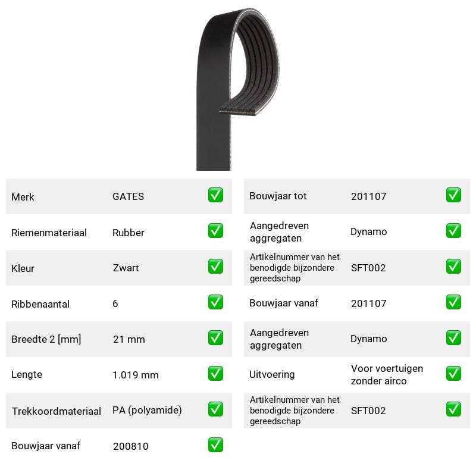
Task: Click the Ribbenaantal label
Action: [40, 304]
